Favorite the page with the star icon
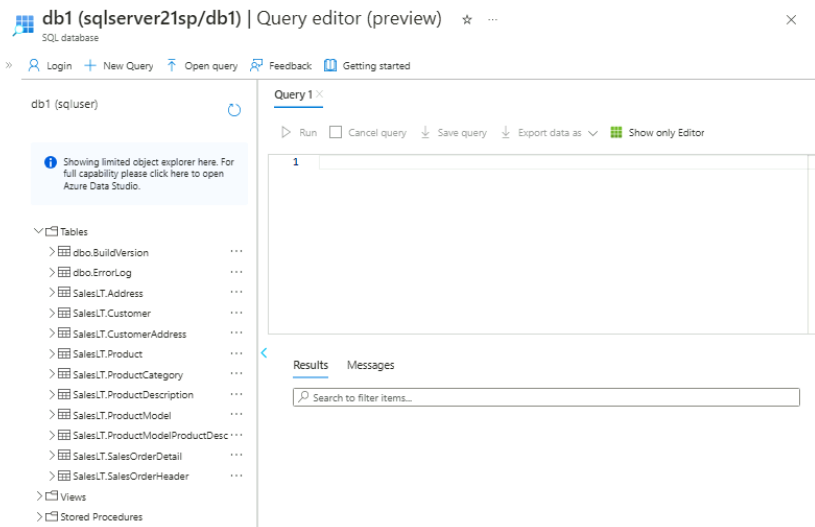The image size is (815, 527). (466, 20)
